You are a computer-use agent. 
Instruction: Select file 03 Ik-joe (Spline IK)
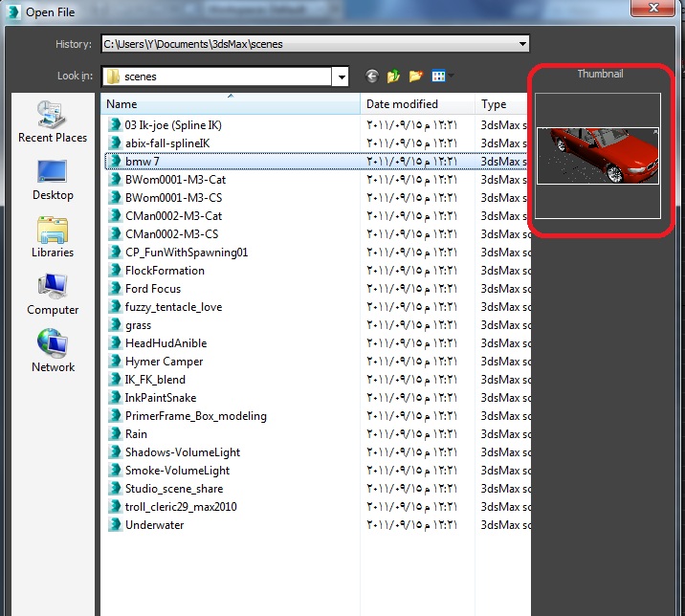click(x=173, y=125)
